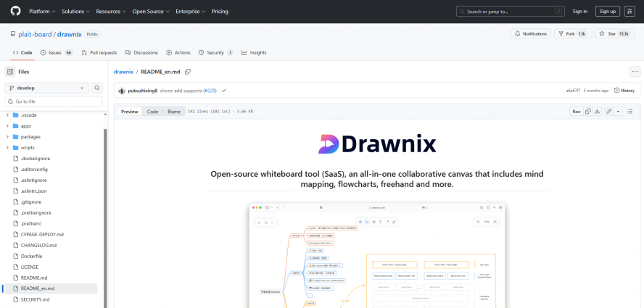Edit this file with pencil icon
Viewport: 644px width, 308px height.
(x=609, y=112)
